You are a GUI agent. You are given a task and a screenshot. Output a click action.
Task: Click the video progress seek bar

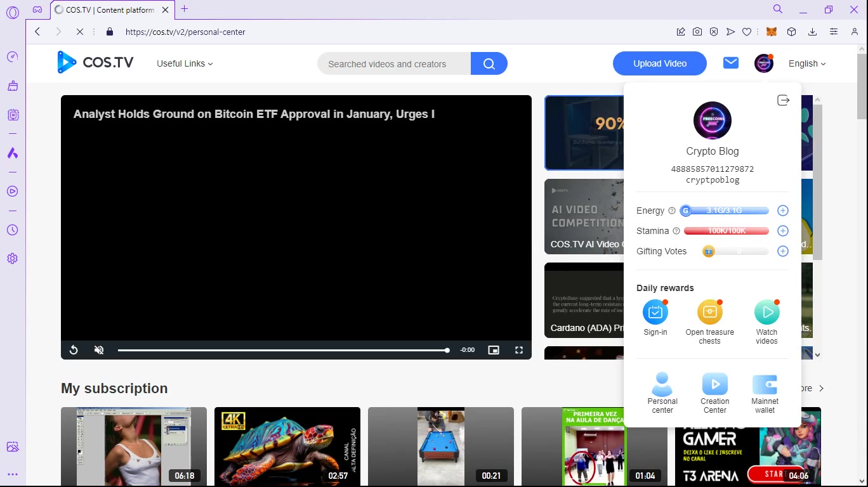[284, 350]
